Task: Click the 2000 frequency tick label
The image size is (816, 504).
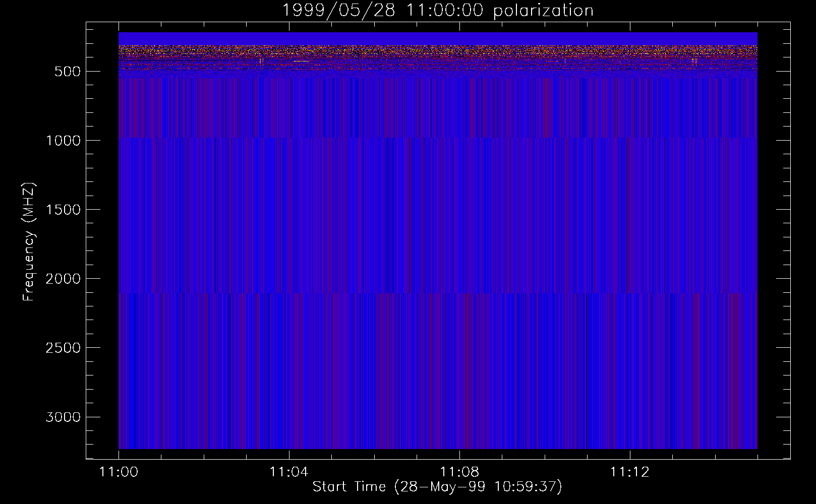Action: pyautogui.click(x=63, y=279)
